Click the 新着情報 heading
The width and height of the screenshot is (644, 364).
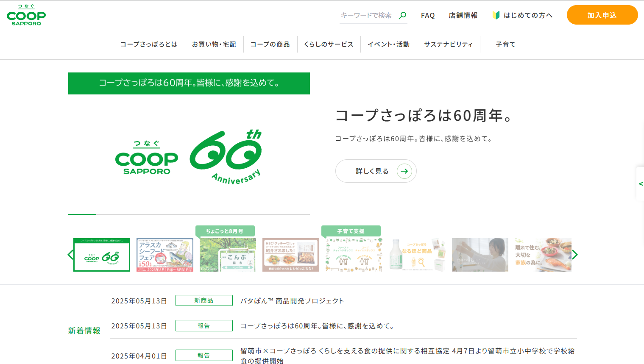(84, 331)
